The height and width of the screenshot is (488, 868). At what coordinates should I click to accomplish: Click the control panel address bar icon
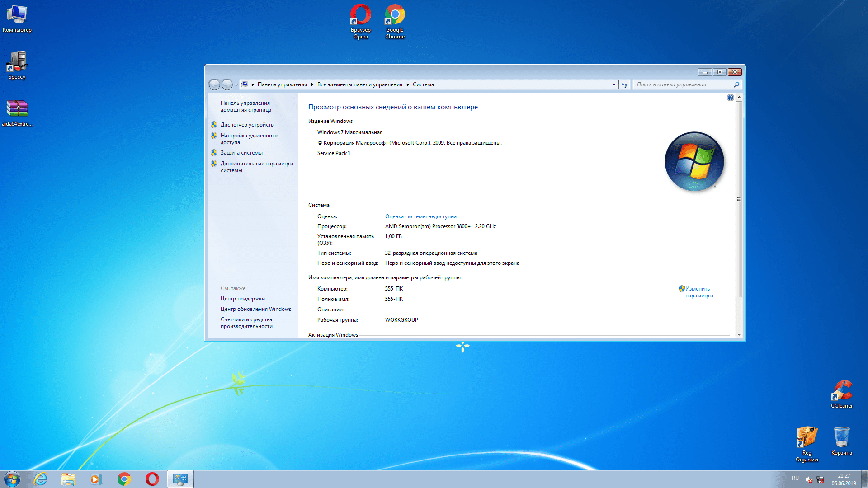(245, 84)
